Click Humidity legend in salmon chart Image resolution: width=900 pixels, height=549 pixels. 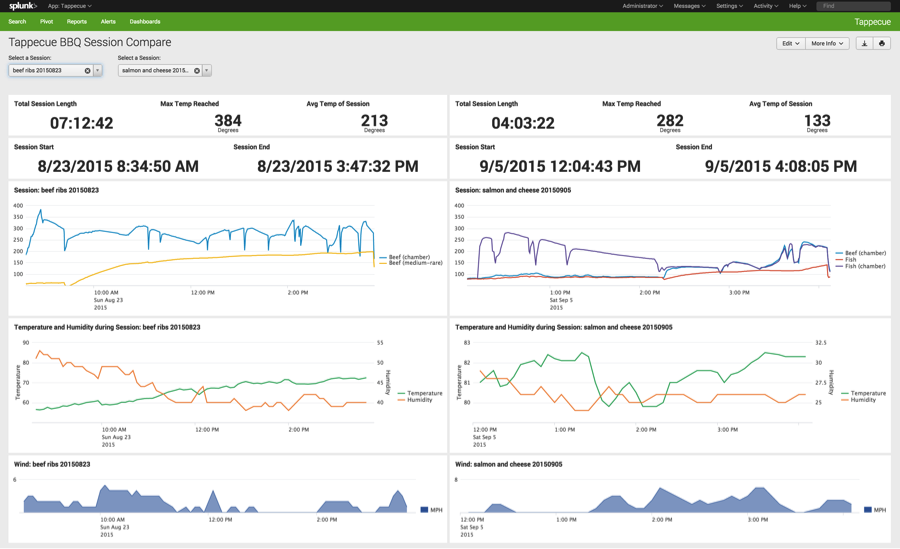click(x=859, y=400)
